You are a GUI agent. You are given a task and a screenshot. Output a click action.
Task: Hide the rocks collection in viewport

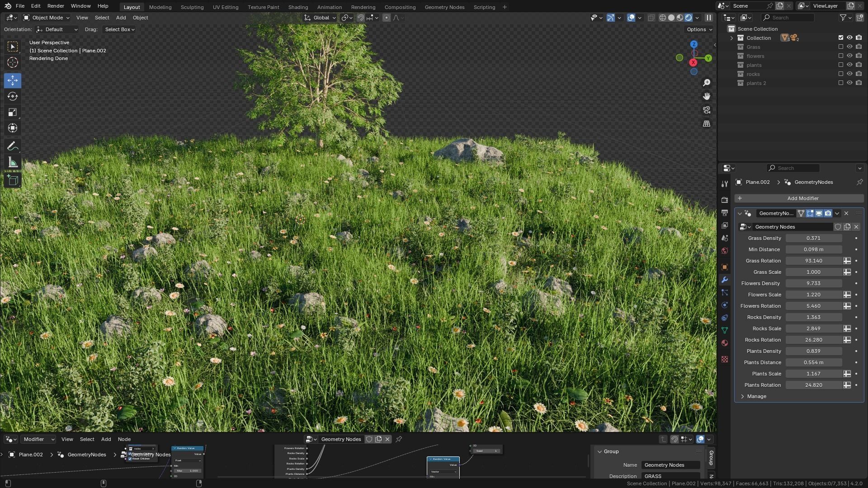coord(849,74)
